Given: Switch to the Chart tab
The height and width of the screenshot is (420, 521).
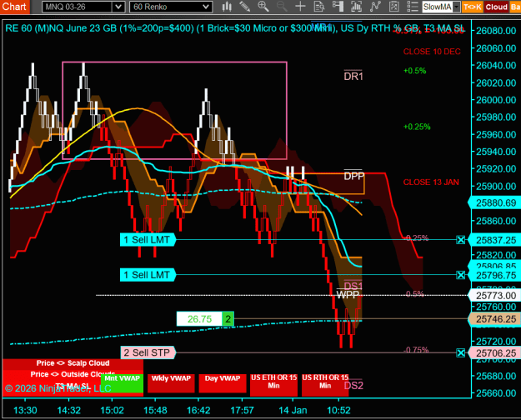Looking at the screenshot, I should coord(15,7).
